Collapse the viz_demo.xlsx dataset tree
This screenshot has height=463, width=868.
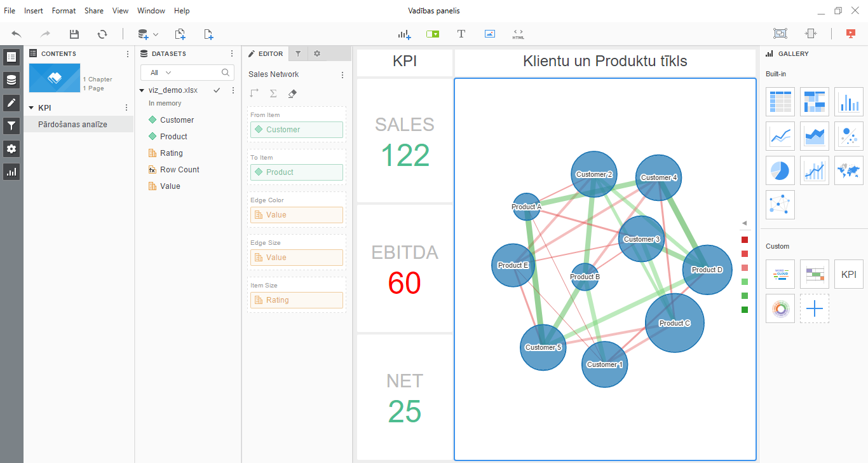pyautogui.click(x=142, y=90)
